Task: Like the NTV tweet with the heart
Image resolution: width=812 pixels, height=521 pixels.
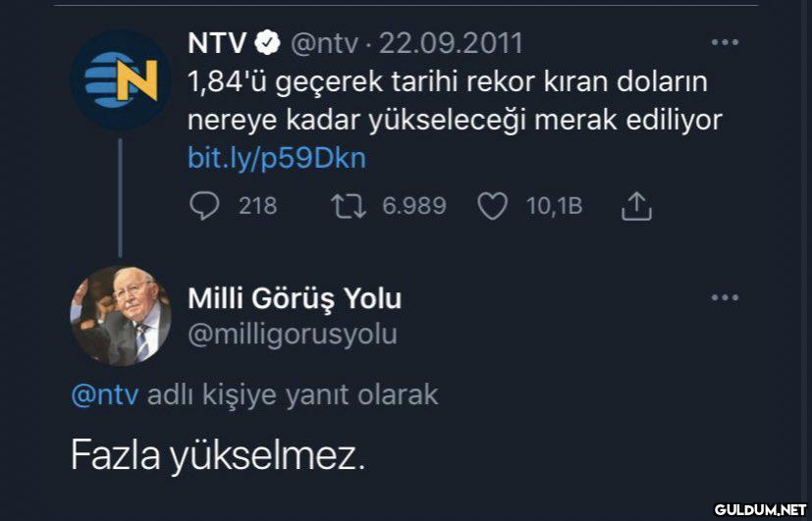Action: tap(491, 206)
